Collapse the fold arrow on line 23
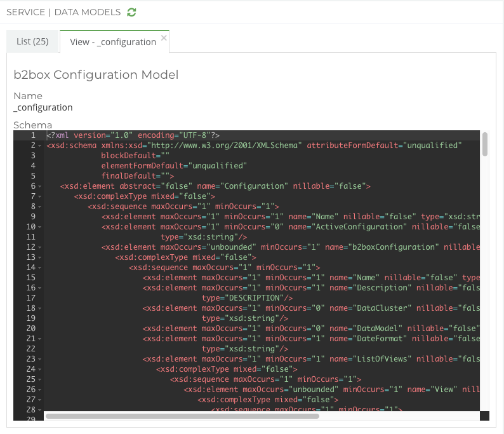The width and height of the screenshot is (504, 434). tap(40, 360)
